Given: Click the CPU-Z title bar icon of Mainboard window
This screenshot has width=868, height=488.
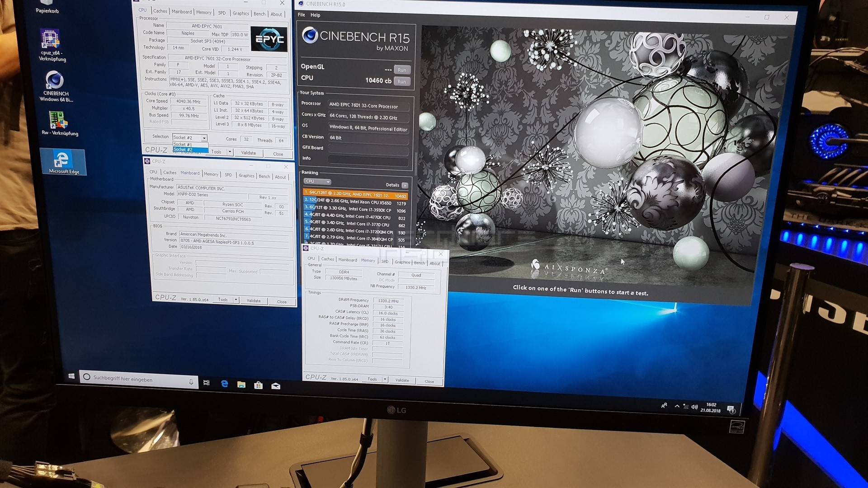Looking at the screenshot, I should [147, 161].
